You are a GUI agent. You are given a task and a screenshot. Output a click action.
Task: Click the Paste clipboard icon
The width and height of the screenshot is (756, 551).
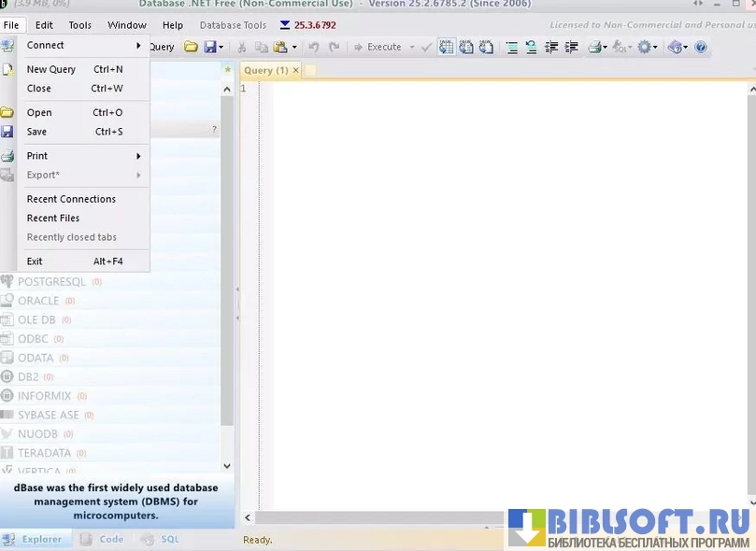(279, 47)
